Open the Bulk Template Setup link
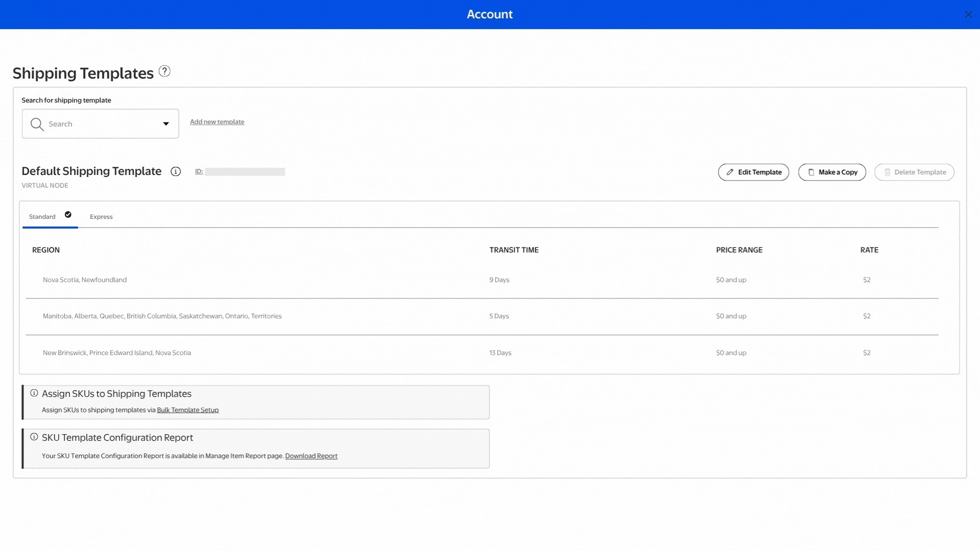Viewport: 980px width, 551px height. click(x=188, y=410)
